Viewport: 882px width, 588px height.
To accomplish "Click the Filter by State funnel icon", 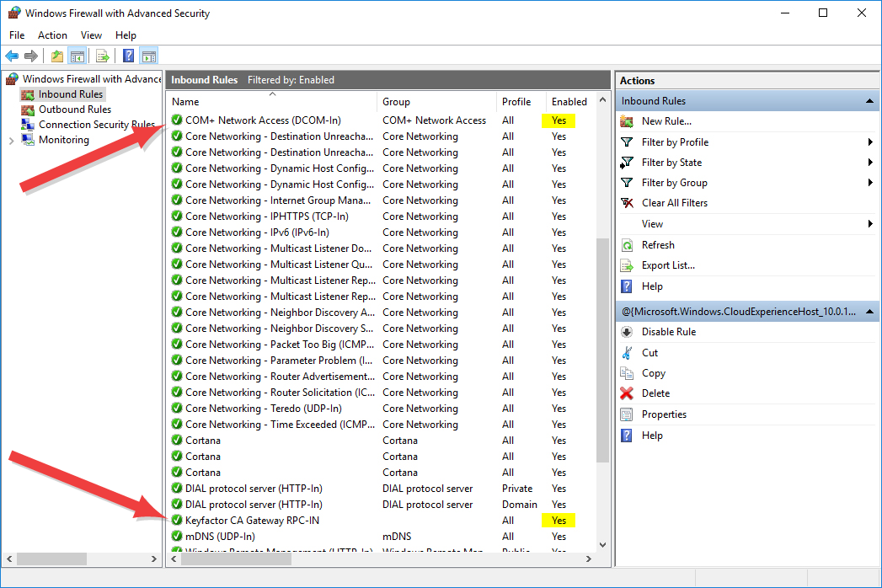I will pyautogui.click(x=627, y=163).
